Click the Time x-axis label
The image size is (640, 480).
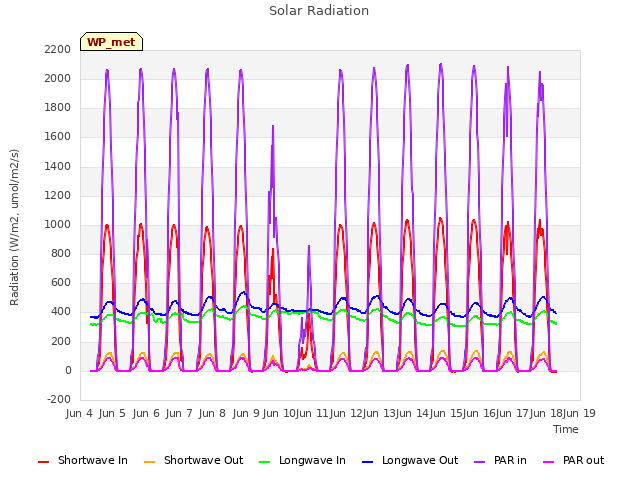566,429
